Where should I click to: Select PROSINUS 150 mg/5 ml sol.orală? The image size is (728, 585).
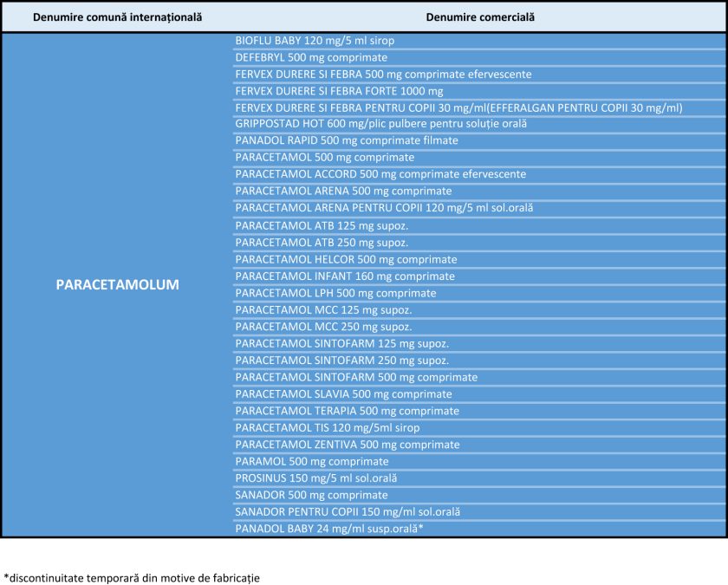click(479, 478)
